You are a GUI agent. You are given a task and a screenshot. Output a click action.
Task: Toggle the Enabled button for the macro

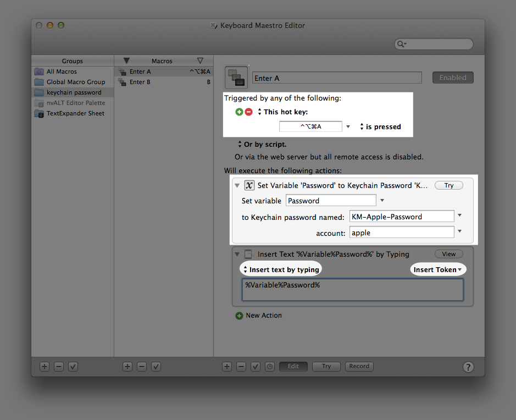click(x=453, y=78)
